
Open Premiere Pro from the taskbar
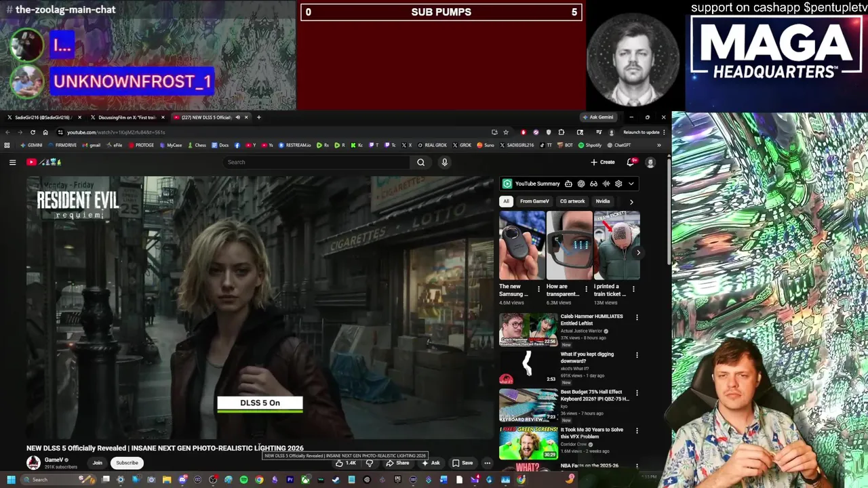[x=290, y=480]
